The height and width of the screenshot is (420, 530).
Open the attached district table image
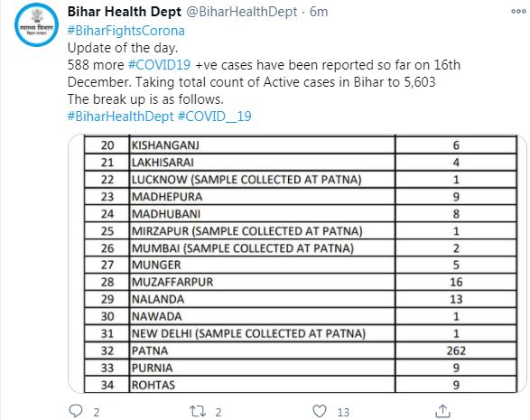coord(297,264)
